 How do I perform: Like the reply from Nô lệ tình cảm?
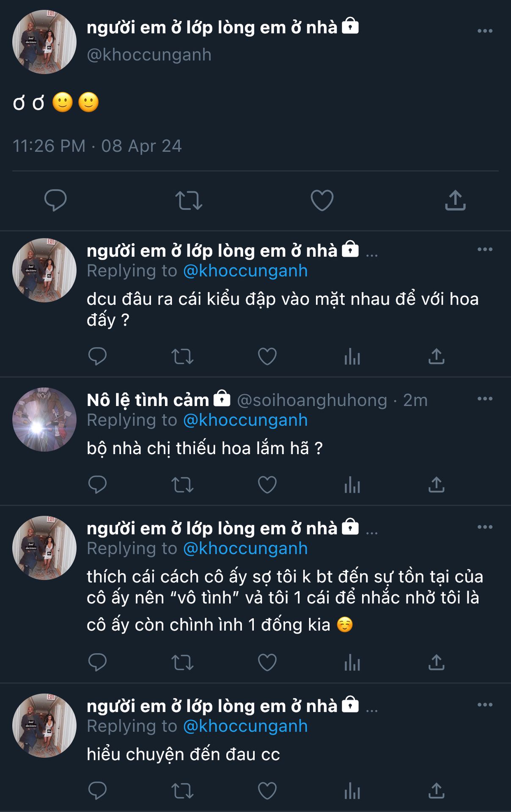tap(267, 485)
